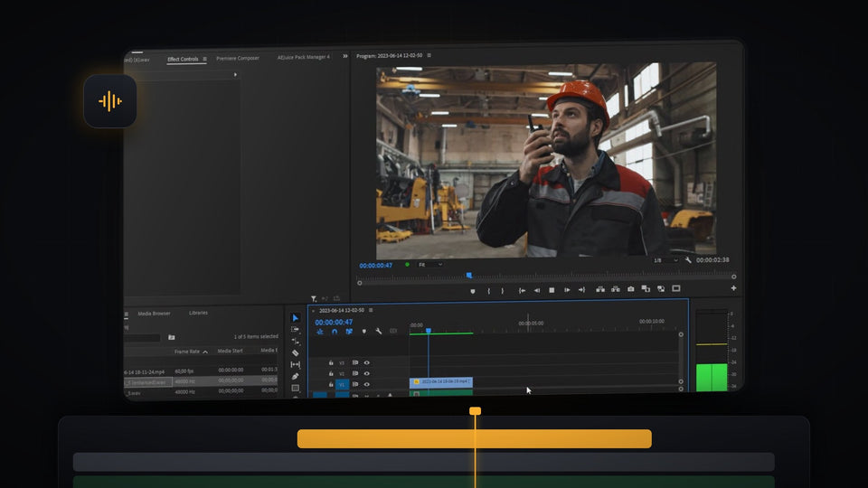Click the orange playhead handle below
The height and width of the screenshot is (488, 868).
475,411
